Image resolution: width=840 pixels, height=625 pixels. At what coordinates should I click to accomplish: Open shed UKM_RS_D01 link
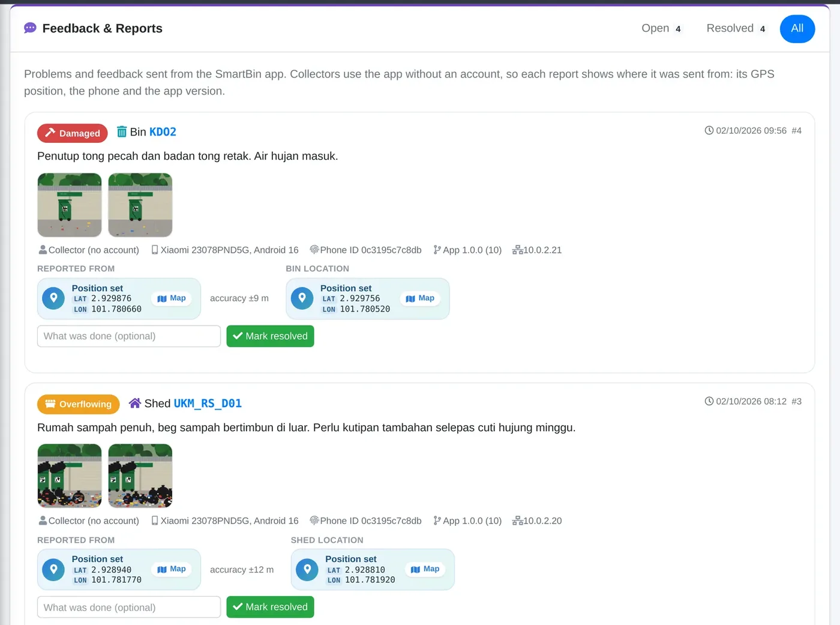click(x=208, y=403)
